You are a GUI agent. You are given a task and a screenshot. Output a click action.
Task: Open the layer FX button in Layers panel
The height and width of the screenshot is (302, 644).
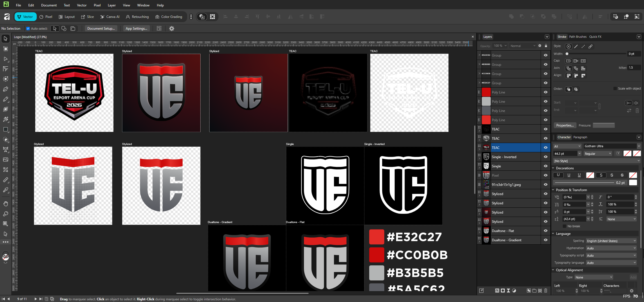[497, 291]
